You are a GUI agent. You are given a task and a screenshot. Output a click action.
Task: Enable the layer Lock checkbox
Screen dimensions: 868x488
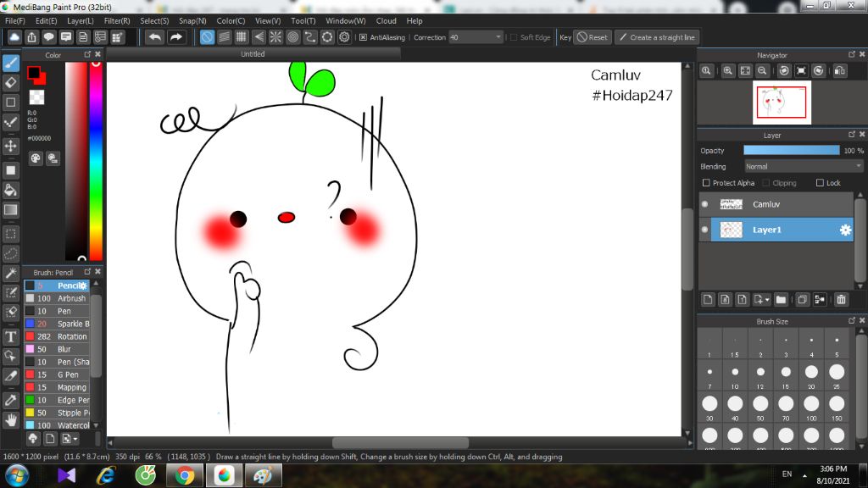click(820, 183)
